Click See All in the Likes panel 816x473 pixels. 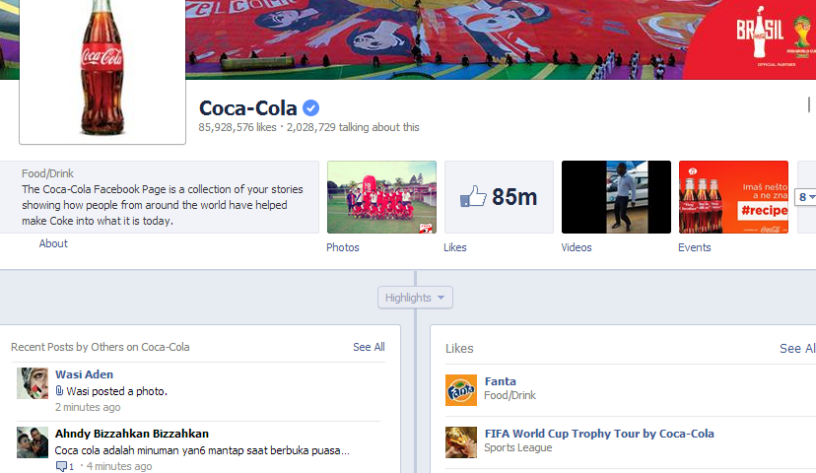point(796,348)
